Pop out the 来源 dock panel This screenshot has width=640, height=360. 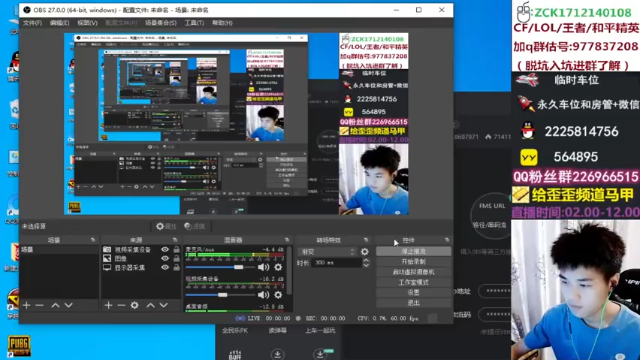(x=175, y=240)
